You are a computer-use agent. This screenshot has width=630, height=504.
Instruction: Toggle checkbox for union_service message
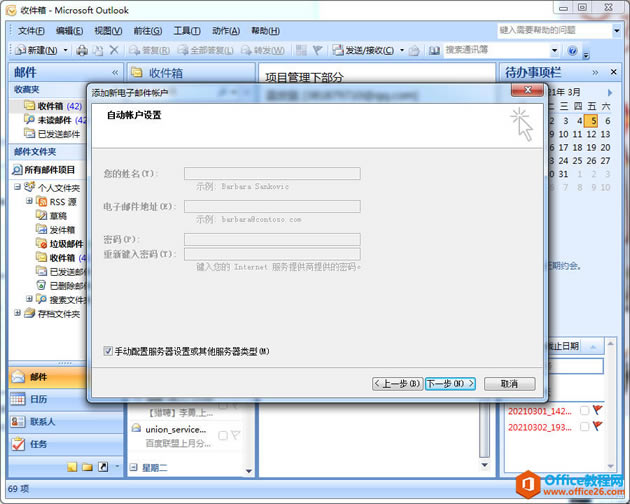pyautogui.click(x=223, y=435)
